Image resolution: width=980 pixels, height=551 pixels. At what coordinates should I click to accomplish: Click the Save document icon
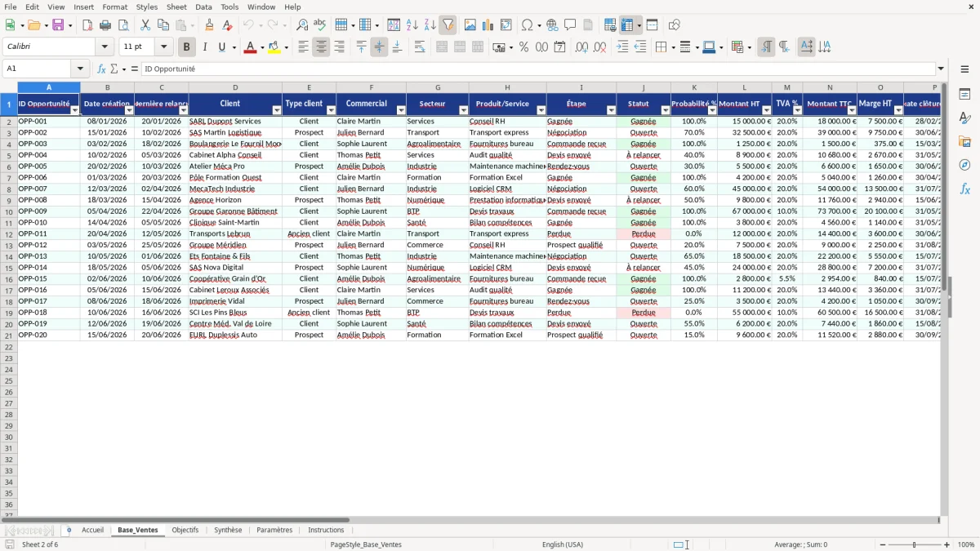(58, 25)
